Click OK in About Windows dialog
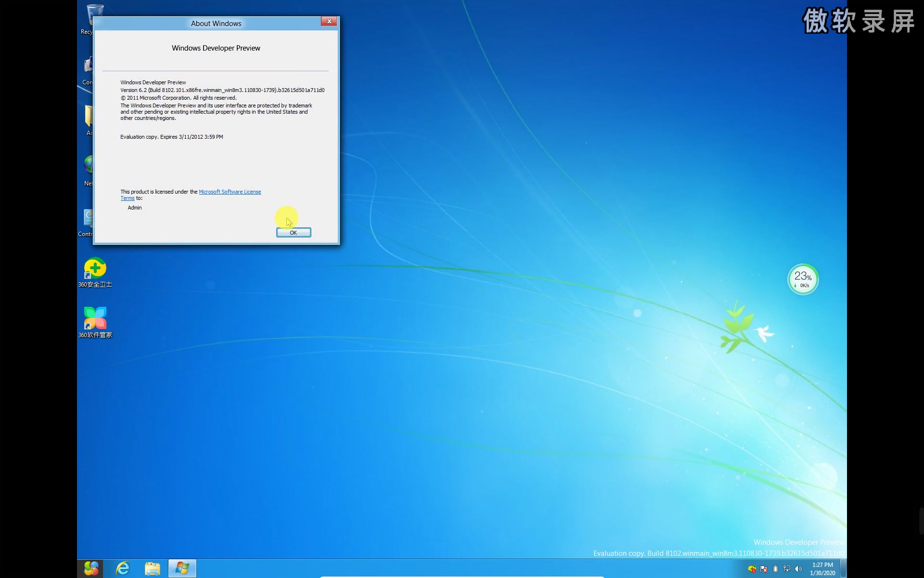The image size is (924, 578). [294, 233]
